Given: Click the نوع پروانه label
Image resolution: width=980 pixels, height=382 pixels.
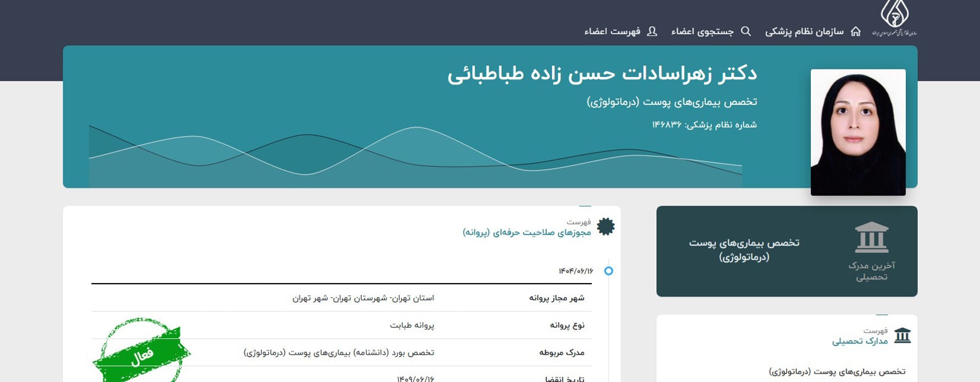Looking at the screenshot, I should tap(568, 325).
